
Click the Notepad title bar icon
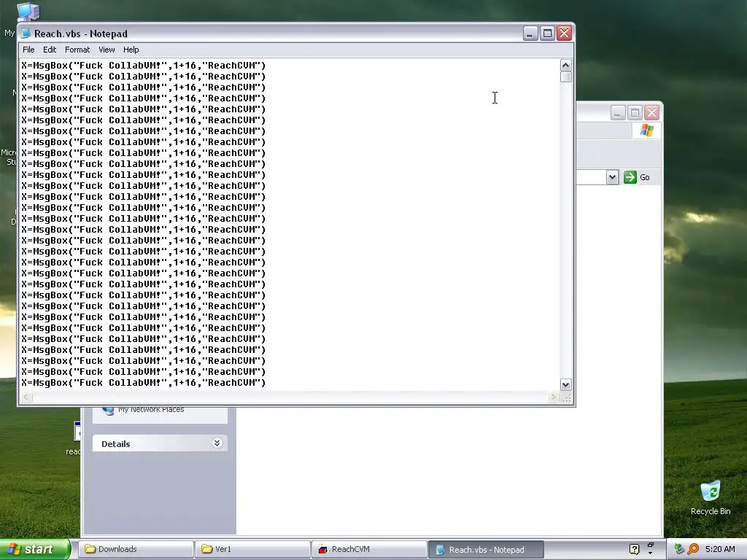point(26,34)
